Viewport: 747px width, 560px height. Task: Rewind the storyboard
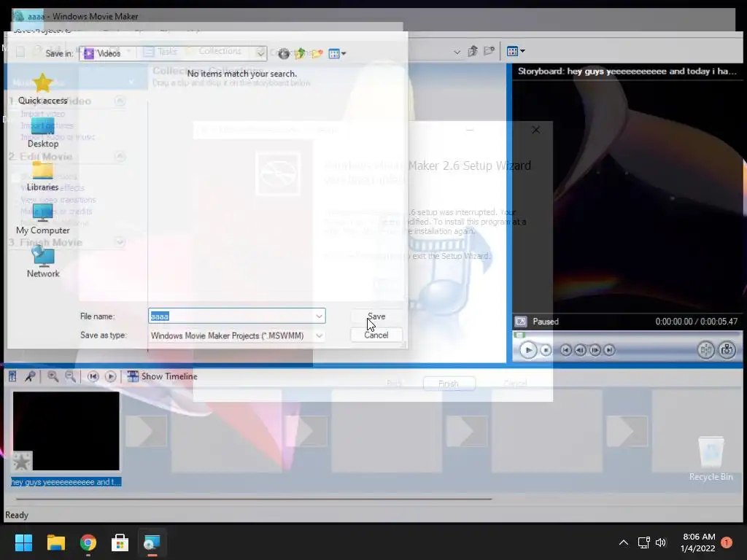[x=93, y=376]
